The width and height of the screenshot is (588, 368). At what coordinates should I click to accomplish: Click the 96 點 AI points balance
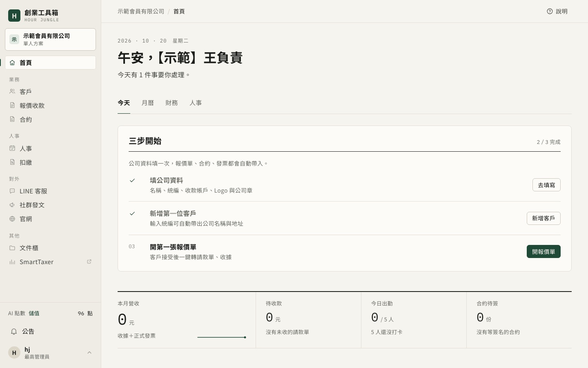coord(85,313)
